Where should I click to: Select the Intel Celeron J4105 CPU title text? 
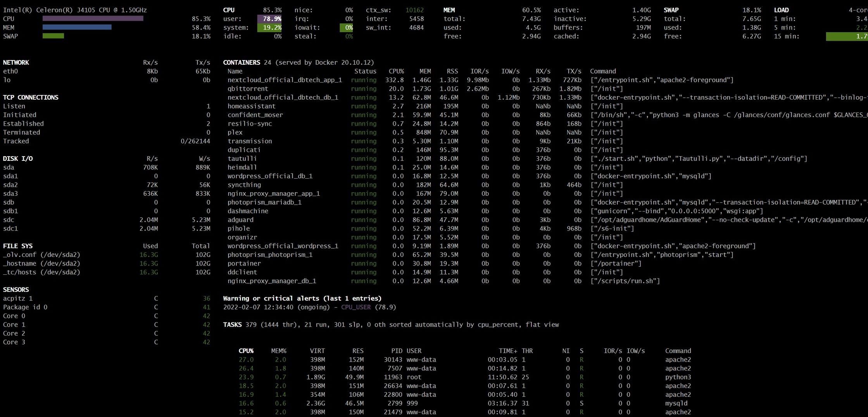pyautogui.click(x=75, y=10)
